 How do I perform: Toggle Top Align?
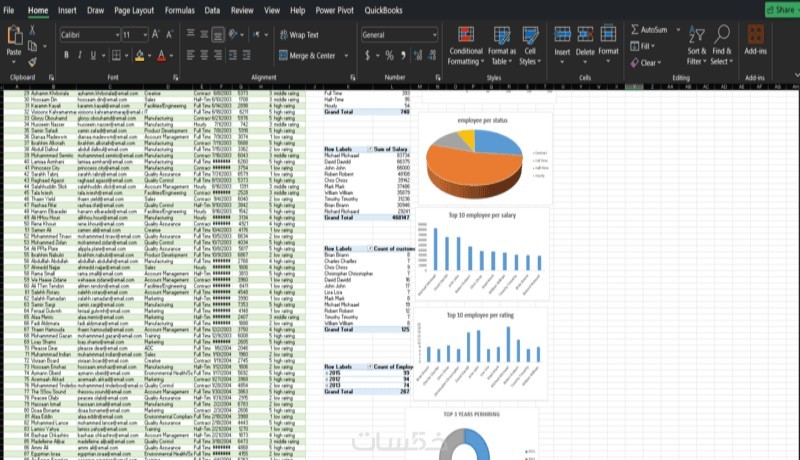pos(190,34)
